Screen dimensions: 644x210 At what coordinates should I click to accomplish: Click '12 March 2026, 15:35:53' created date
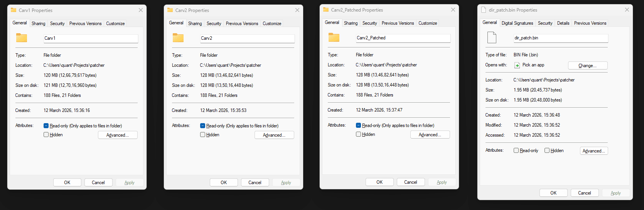coord(223,110)
